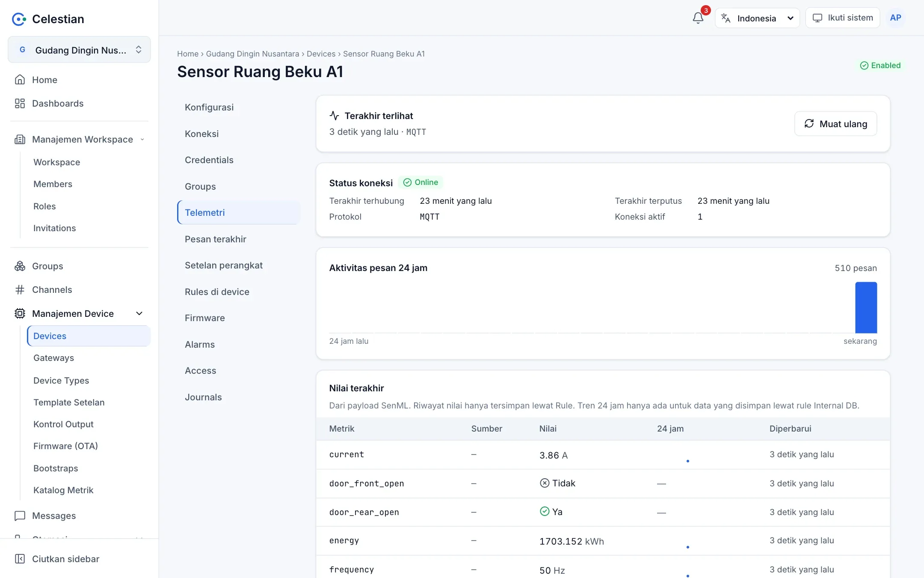Click the AP user avatar
Image resolution: width=924 pixels, height=578 pixels.
point(895,18)
